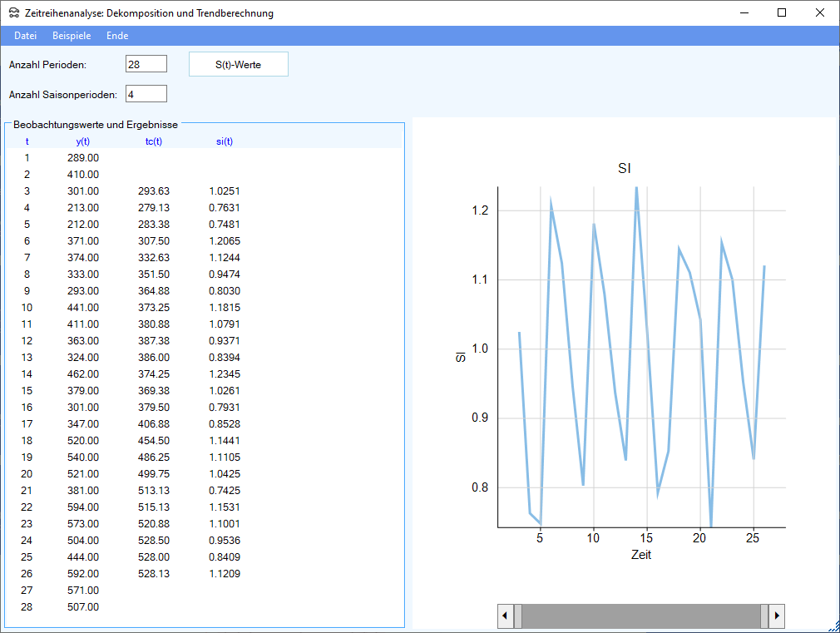Screen dimensions: 840x633
Task: Select the tc(t) value 528.13
Action: 154,574
